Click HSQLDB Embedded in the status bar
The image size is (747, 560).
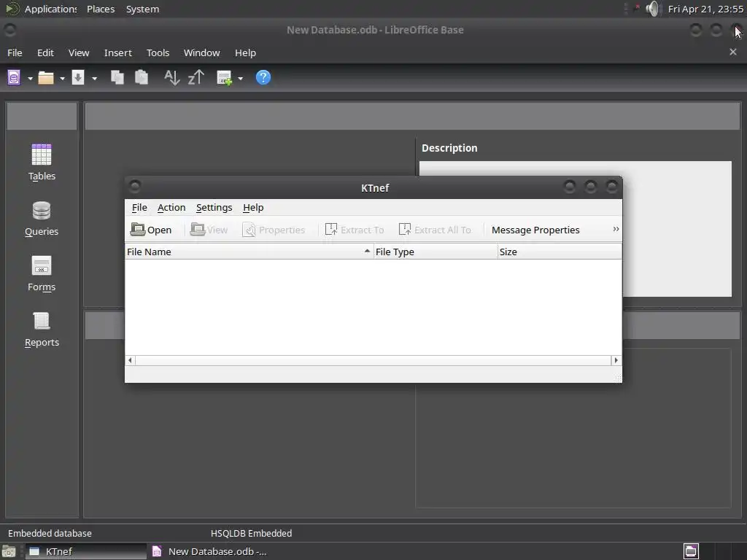point(251,533)
